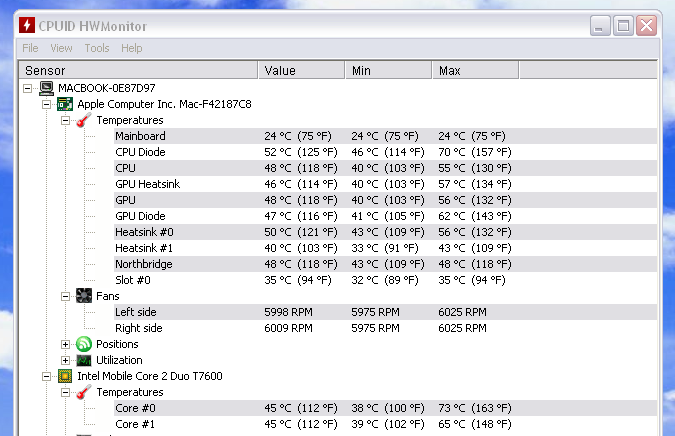Collapse the MACBOOK-0E87D97 root node
Screen dimensions: 675x436
[28, 88]
